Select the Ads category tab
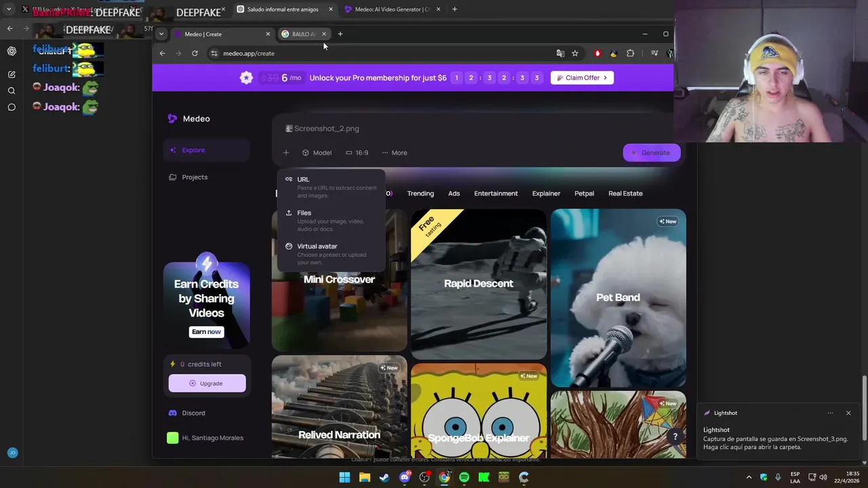Image resolution: width=868 pixels, height=488 pixels. pos(454,193)
